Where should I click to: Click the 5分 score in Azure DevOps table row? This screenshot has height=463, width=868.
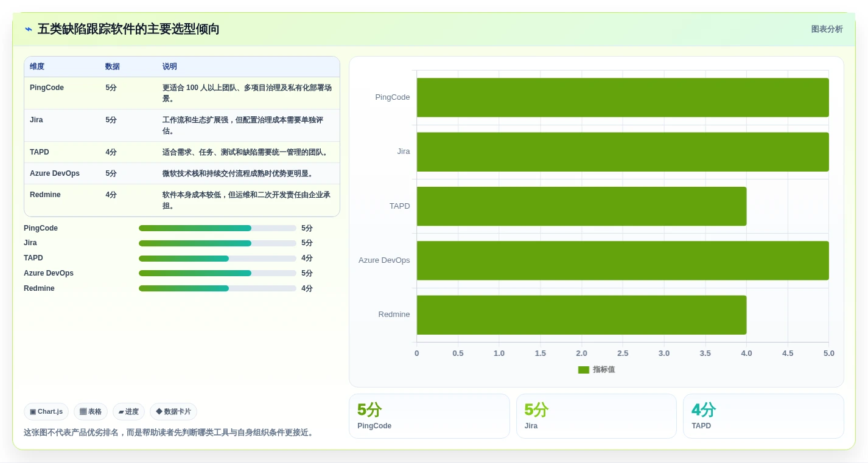pyautogui.click(x=111, y=173)
